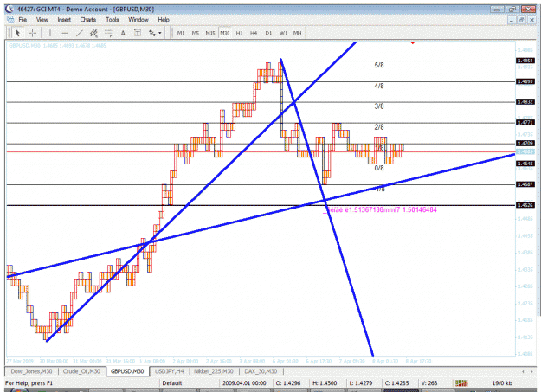
Task: Select the equidistant channel tool
Action: tap(93, 33)
